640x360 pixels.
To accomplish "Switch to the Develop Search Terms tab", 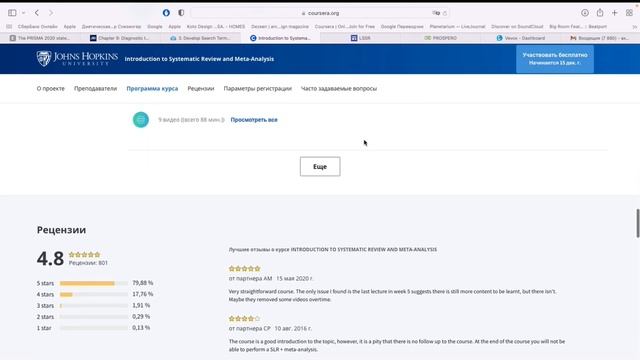I will 200,38.
